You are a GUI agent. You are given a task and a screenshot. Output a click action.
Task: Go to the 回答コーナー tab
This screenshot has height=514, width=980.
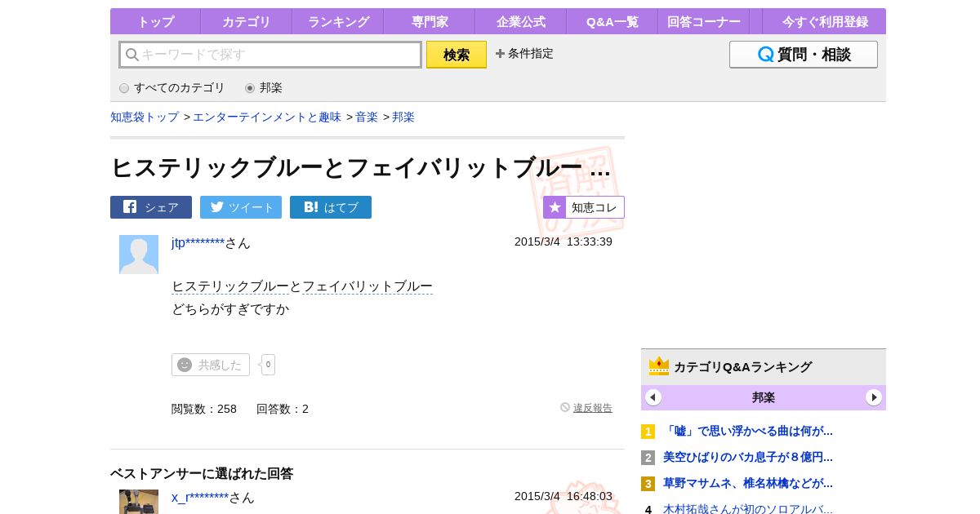point(704,21)
